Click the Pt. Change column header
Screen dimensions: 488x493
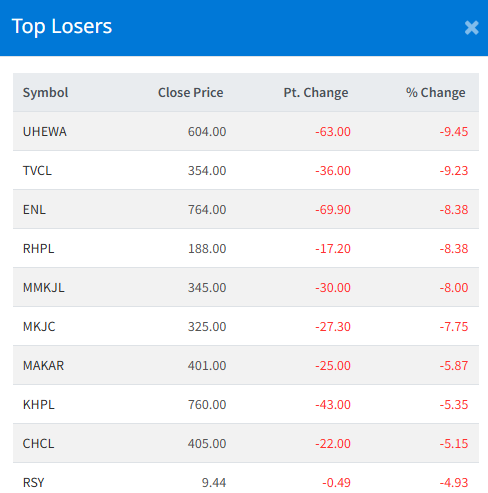click(x=316, y=93)
